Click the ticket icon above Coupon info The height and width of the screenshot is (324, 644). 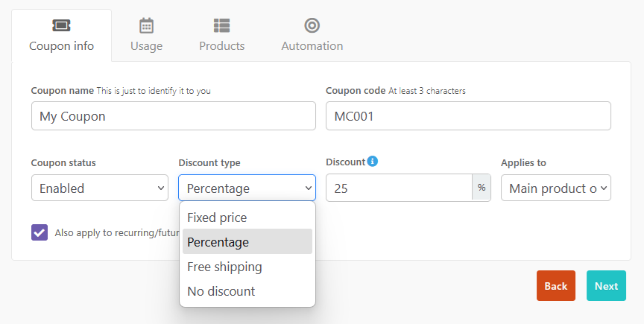click(x=61, y=25)
